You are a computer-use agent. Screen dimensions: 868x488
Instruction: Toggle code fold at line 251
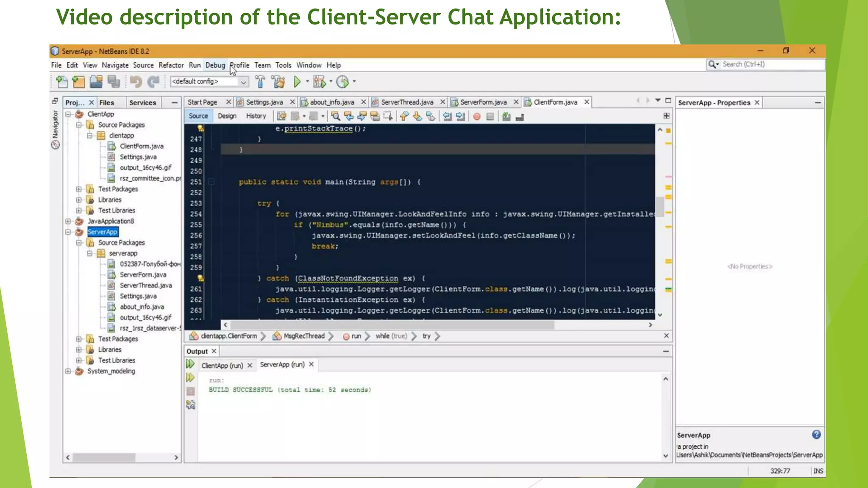211,182
